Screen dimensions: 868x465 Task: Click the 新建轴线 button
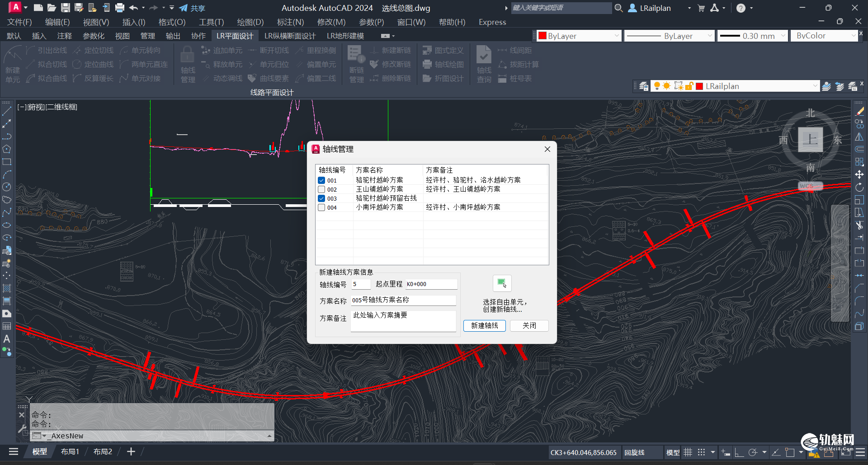click(x=484, y=325)
